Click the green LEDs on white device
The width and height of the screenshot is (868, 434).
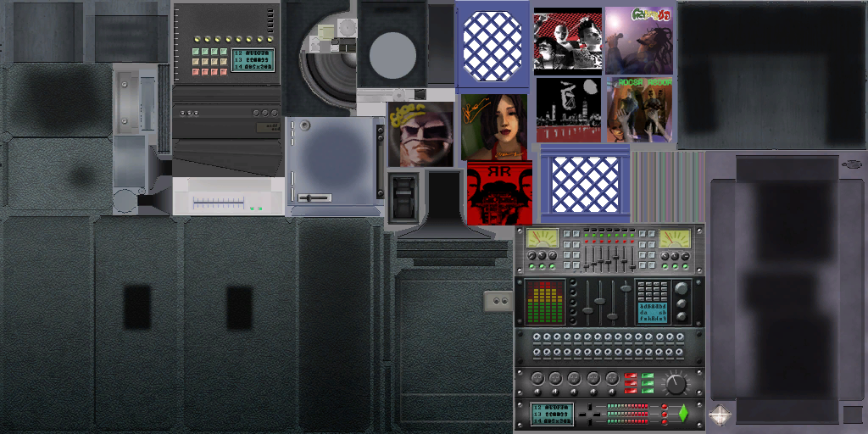256,209
